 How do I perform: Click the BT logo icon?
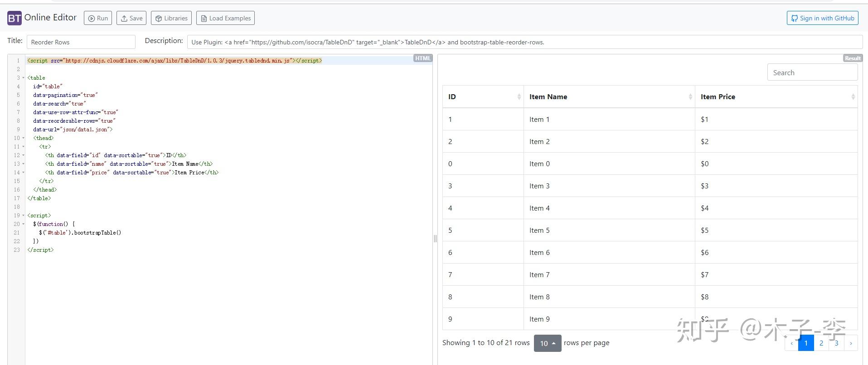(x=15, y=18)
